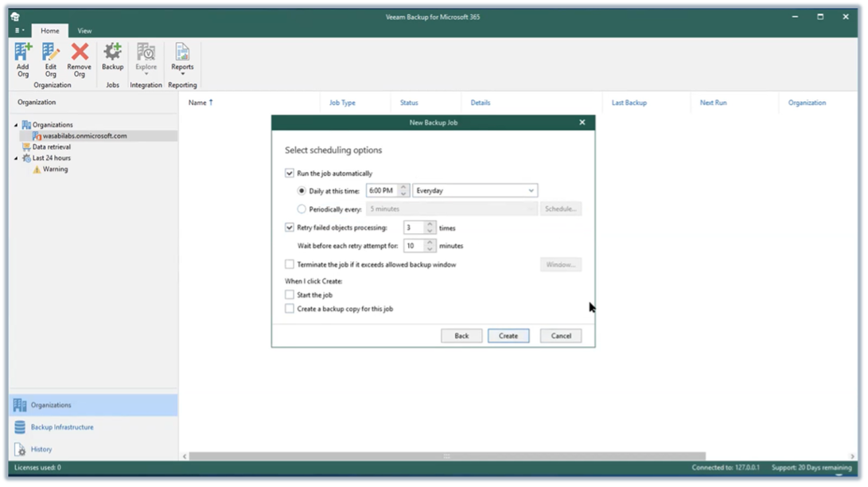This screenshot has width=868, height=487.
Task: Select the Periodically every radio button
Action: pos(302,209)
